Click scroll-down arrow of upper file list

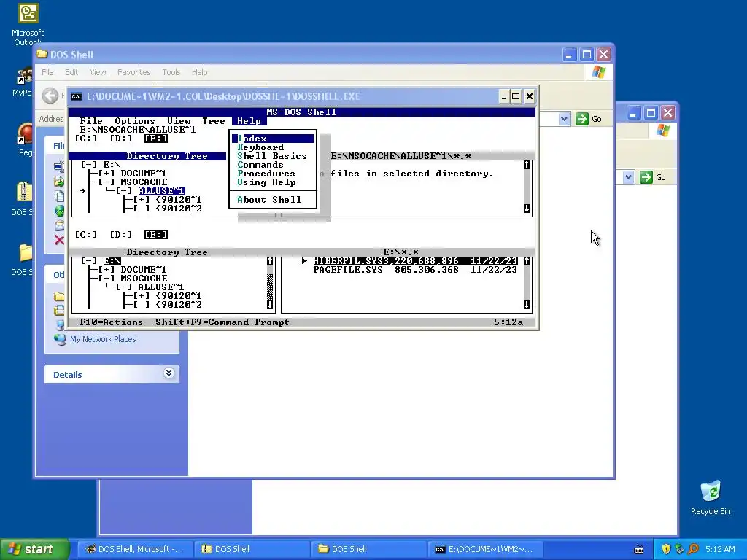click(x=527, y=209)
